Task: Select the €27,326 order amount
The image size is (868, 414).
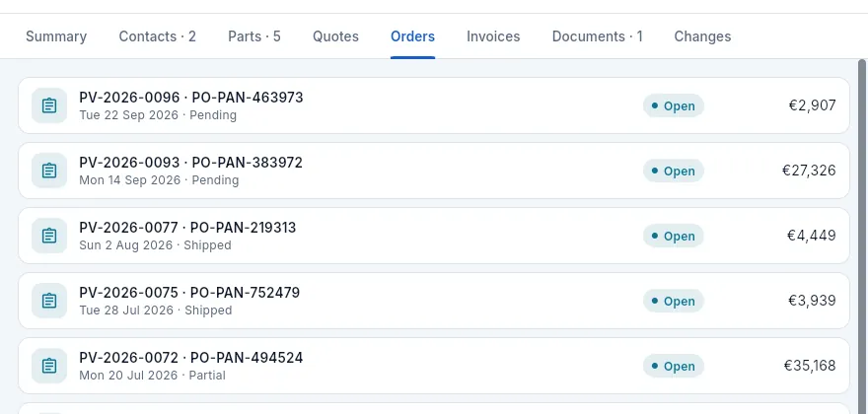Action: coord(809,171)
